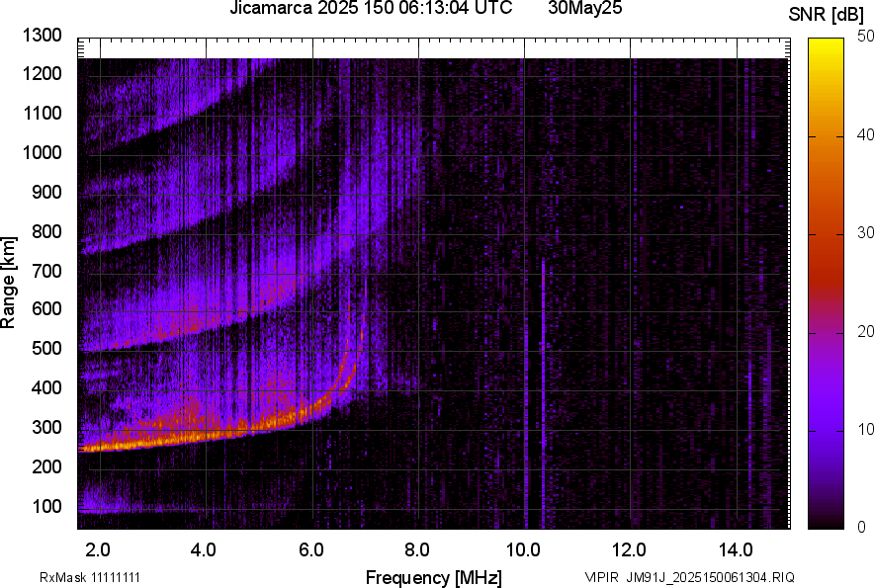Screen dimensions: 874x588
Task: Click the frequency tick label '8.0'
Action: [417, 550]
